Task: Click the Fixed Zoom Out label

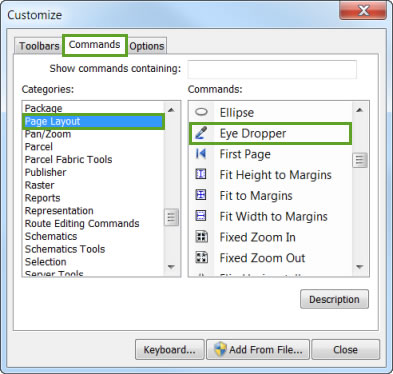Action: tap(262, 258)
